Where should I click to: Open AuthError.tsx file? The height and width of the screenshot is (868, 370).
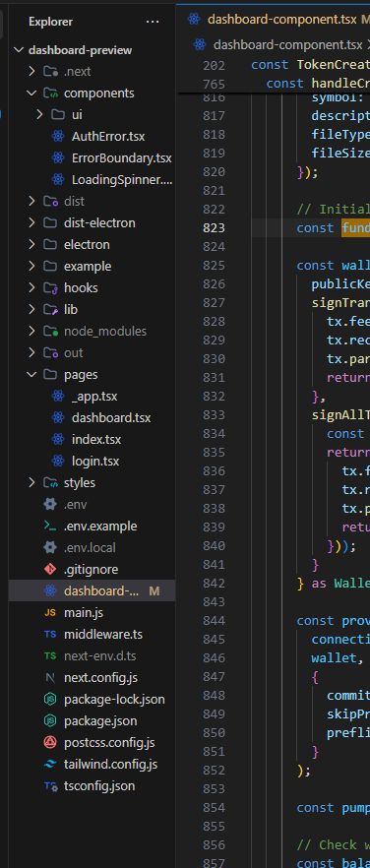coord(108,136)
